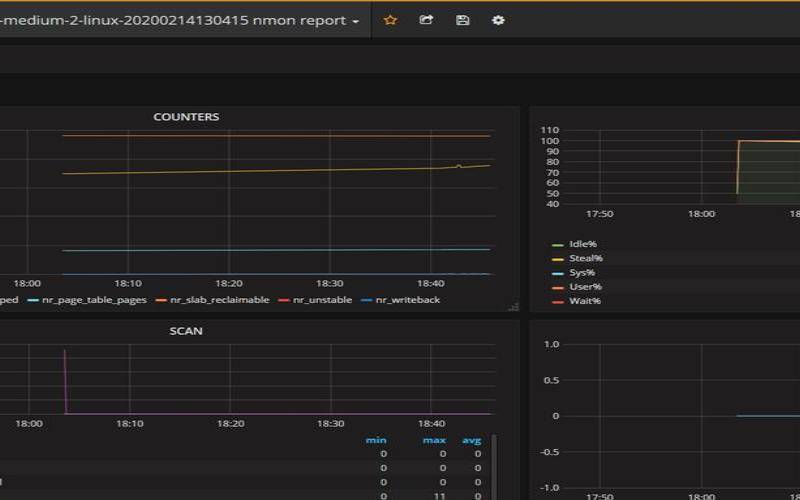This screenshot has width=800, height=500.
Task: Open color picker for Steal% swatch
Action: click(558, 259)
